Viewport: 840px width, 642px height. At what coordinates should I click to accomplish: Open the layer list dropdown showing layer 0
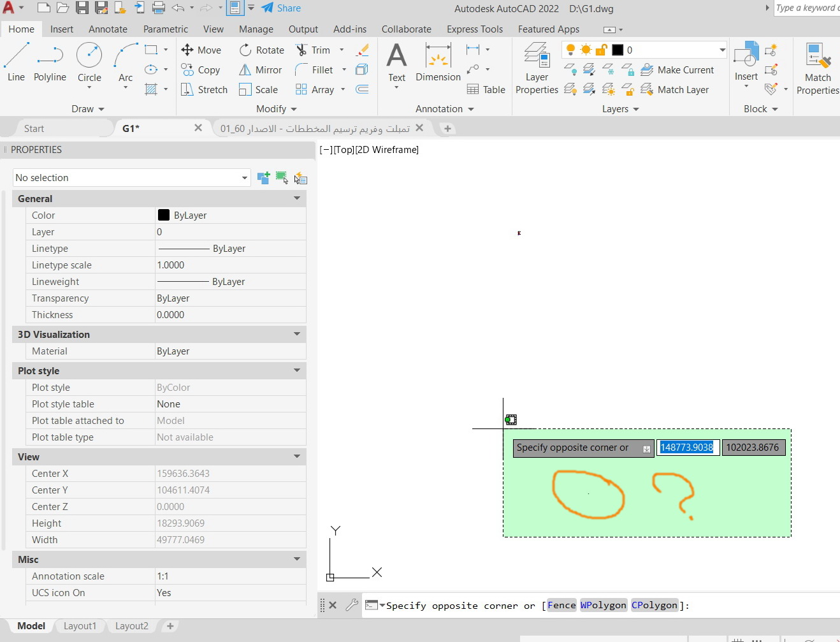721,49
